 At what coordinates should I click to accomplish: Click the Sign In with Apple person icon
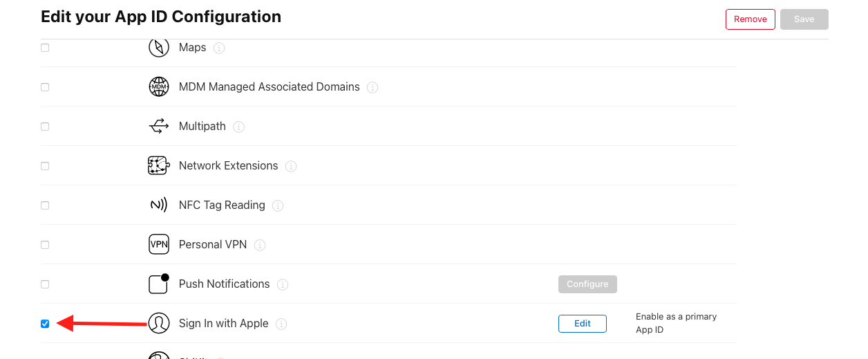159,323
